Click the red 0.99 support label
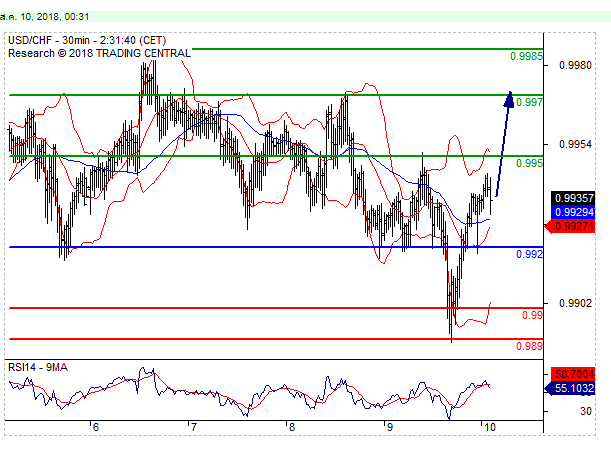Screen dimensions: 611x449 coord(532,315)
